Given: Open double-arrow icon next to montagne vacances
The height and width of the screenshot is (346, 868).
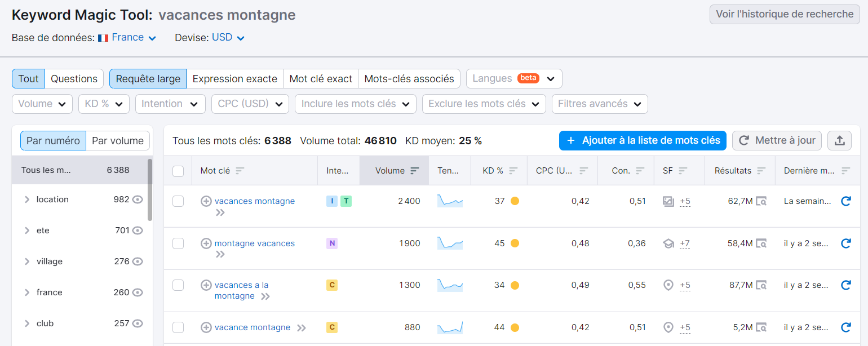Looking at the screenshot, I should coord(220,255).
